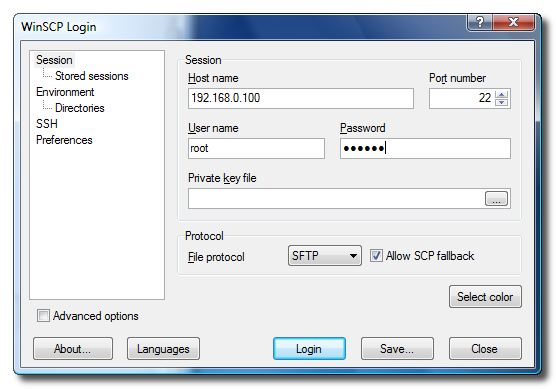The image size is (556, 389).
Task: Click the Select color button
Action: (x=485, y=296)
